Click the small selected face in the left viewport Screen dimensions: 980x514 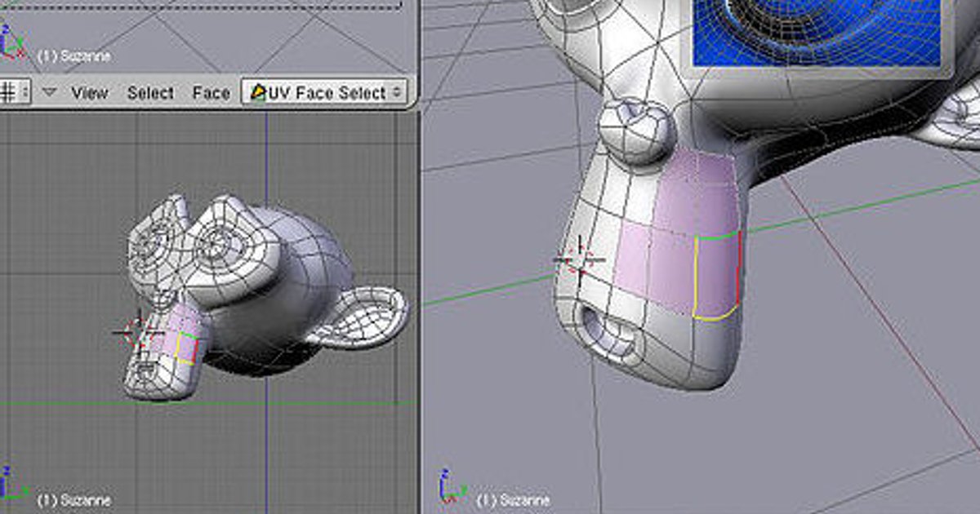click(187, 348)
